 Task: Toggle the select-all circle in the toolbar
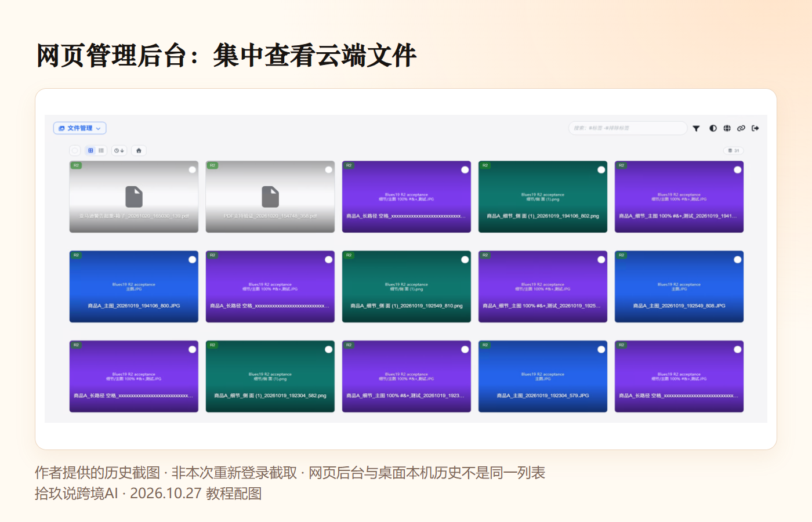tap(75, 151)
